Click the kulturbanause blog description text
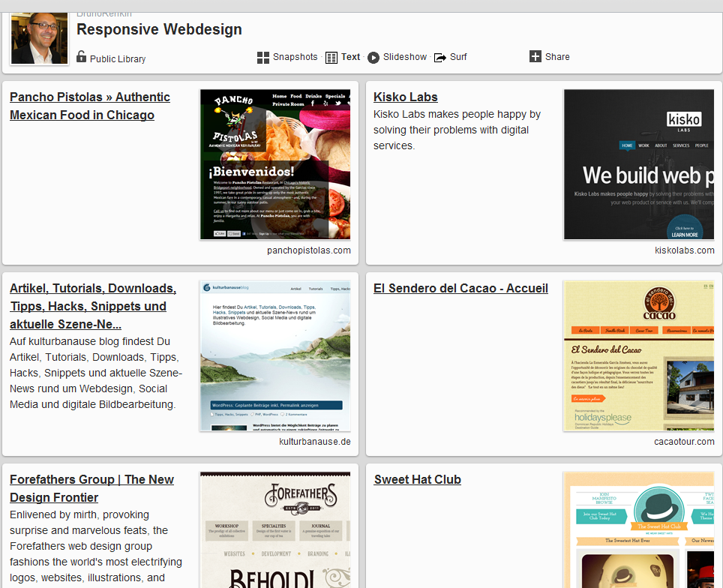 point(96,373)
